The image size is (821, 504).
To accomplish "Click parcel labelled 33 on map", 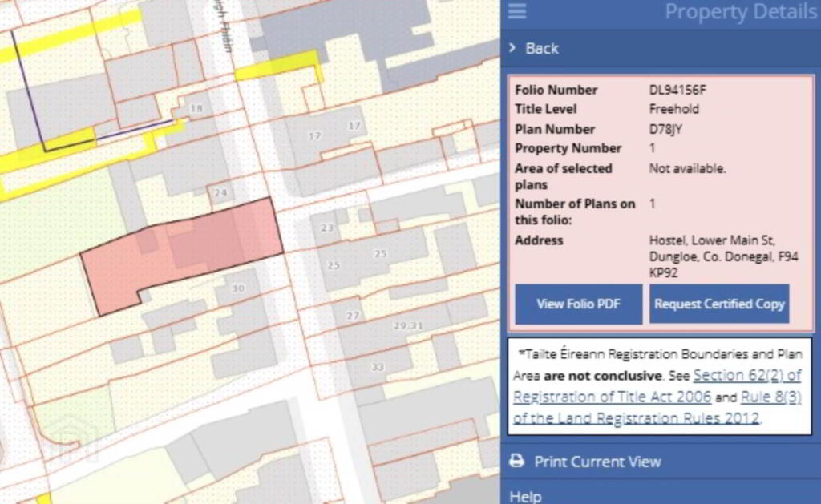I will tap(378, 367).
